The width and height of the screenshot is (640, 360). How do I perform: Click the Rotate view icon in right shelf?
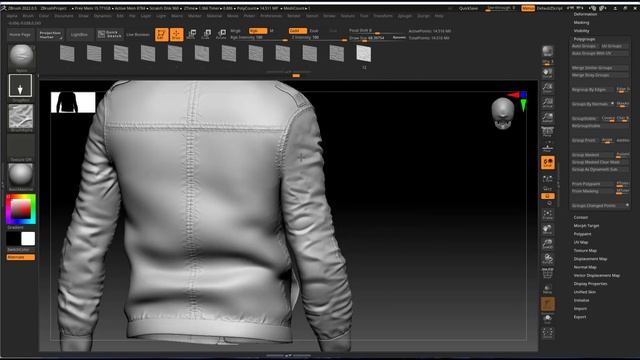547,259
